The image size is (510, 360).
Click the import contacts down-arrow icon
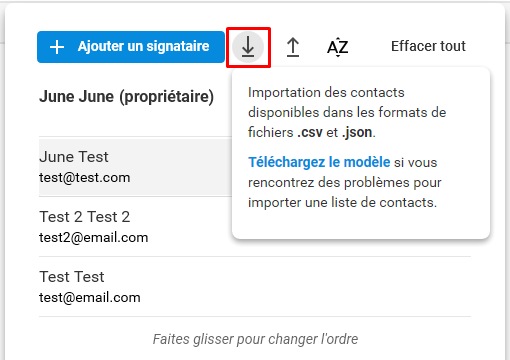pos(248,47)
